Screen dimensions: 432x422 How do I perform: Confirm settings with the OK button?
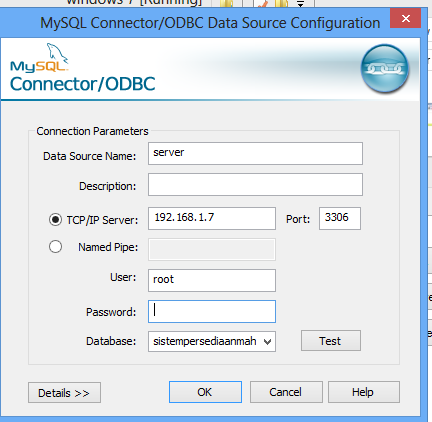205,392
